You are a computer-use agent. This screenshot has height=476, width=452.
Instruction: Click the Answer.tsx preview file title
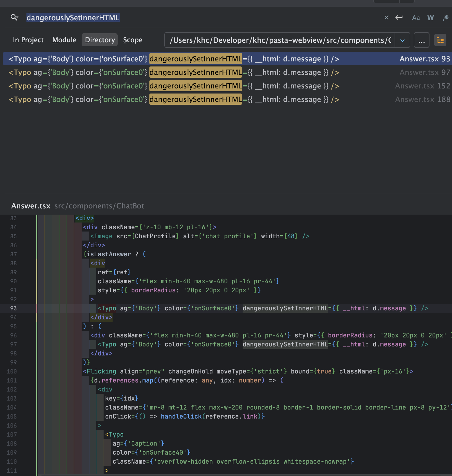click(x=31, y=206)
